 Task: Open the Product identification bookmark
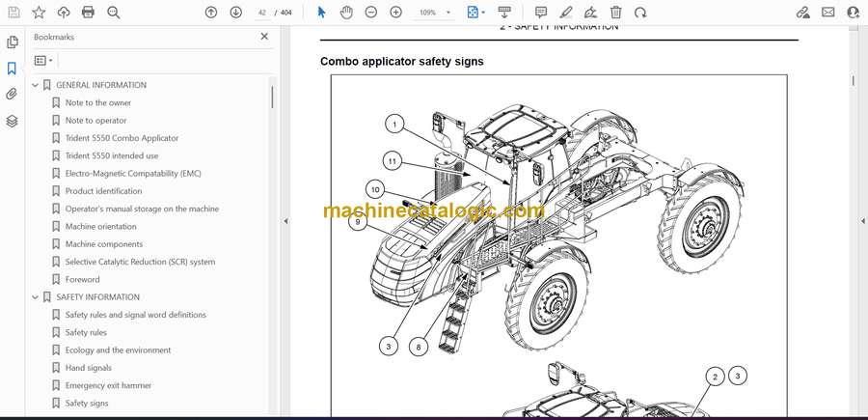point(103,191)
